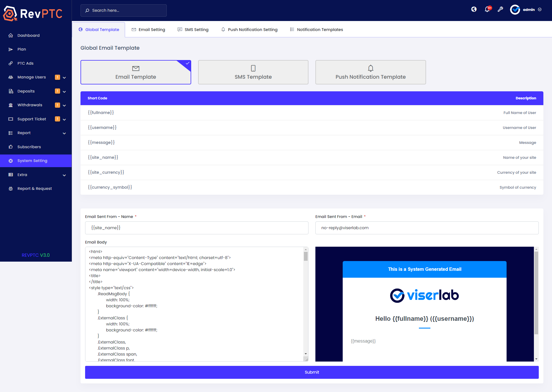
Task: Click inside the search field
Action: [x=124, y=10]
